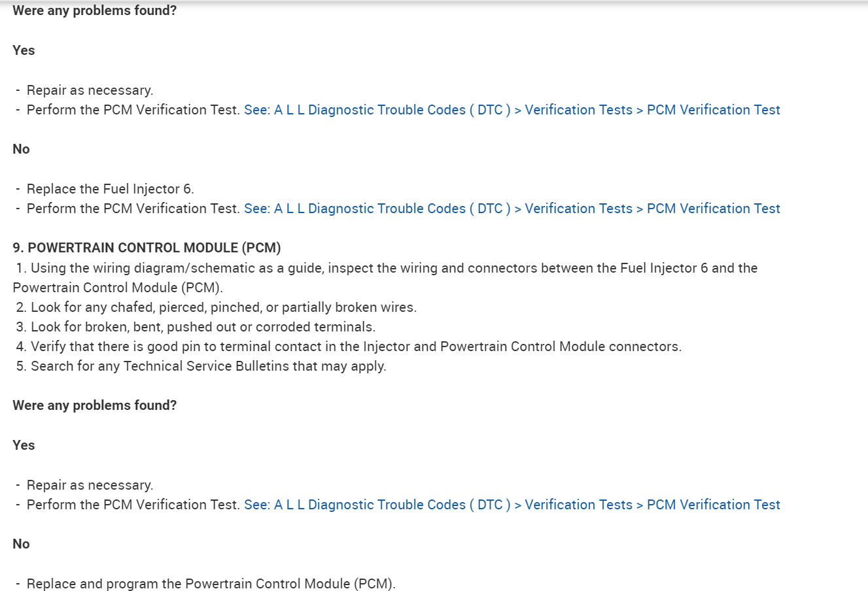
Task: Open verification link below Replace the Fuel Injector 6
Action: point(512,209)
